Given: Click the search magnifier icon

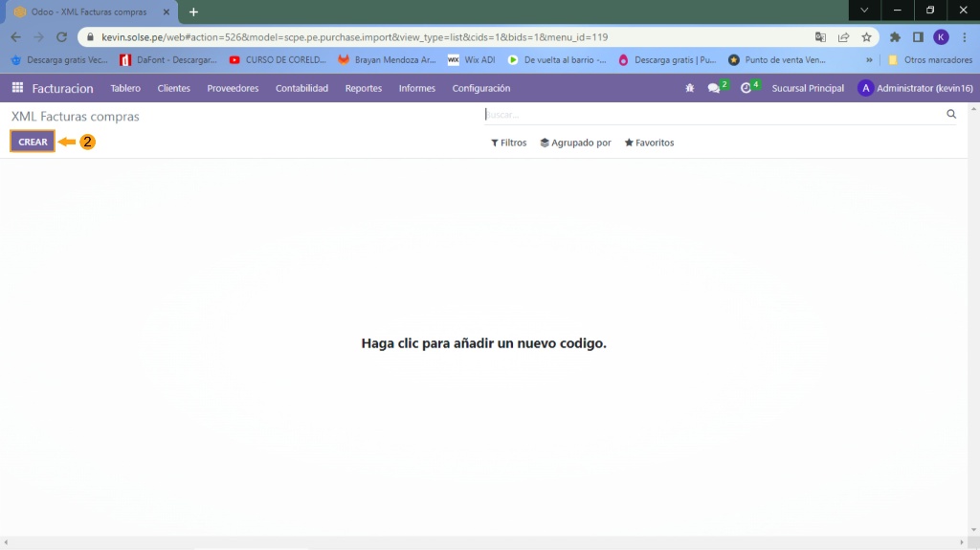Looking at the screenshot, I should pos(951,114).
